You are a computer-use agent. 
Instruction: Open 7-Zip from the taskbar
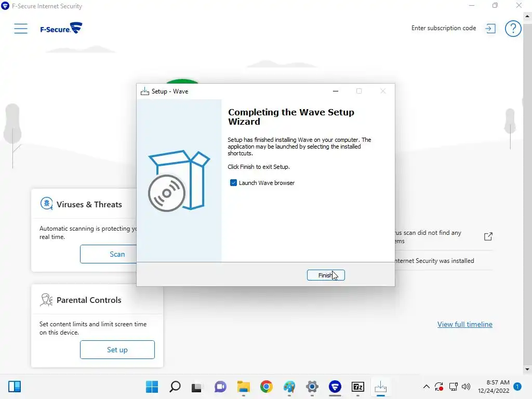(357, 387)
